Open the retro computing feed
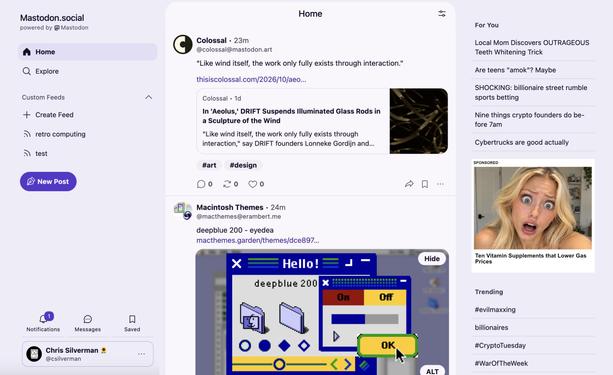 [x=60, y=134]
